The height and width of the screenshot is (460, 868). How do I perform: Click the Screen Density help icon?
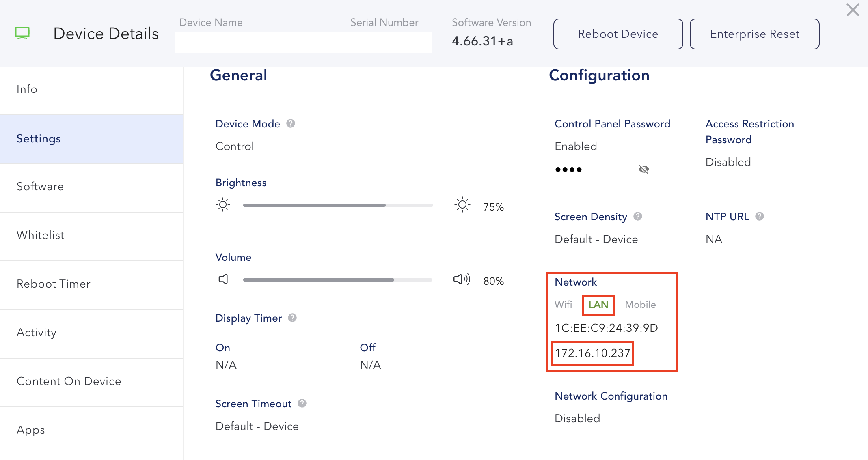coord(638,216)
